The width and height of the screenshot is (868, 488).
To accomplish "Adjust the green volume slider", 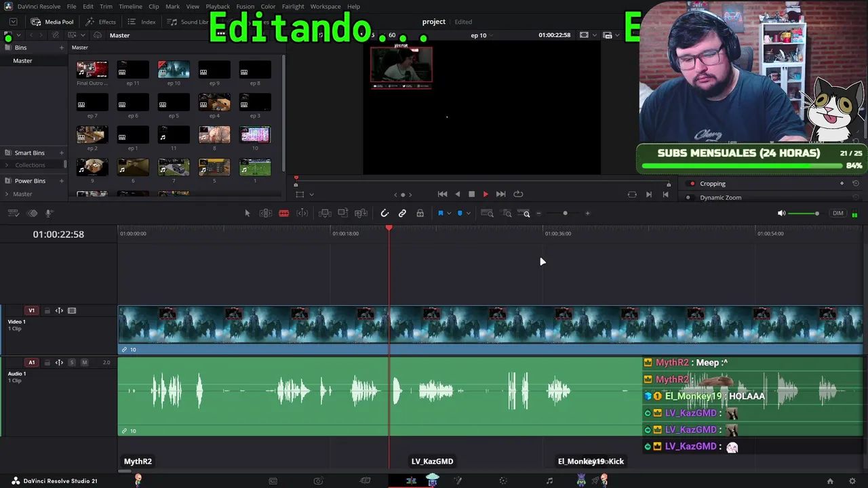I will click(804, 213).
